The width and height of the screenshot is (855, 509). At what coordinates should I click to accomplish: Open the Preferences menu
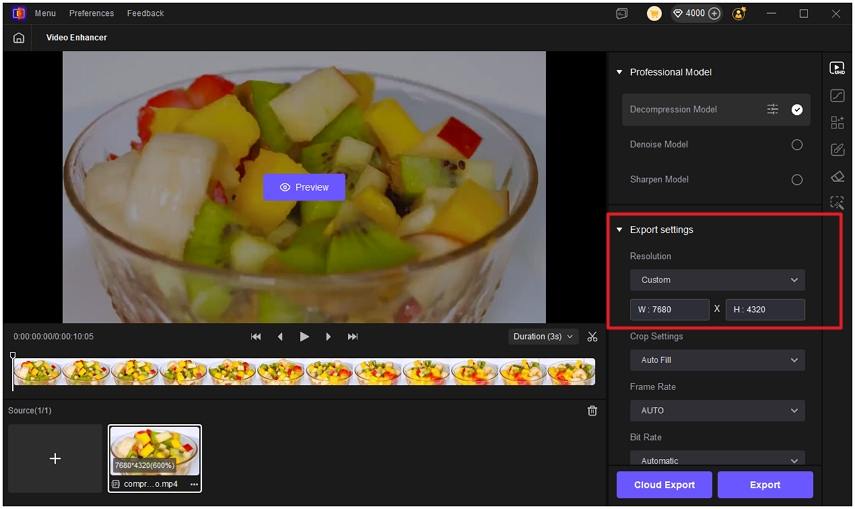91,14
